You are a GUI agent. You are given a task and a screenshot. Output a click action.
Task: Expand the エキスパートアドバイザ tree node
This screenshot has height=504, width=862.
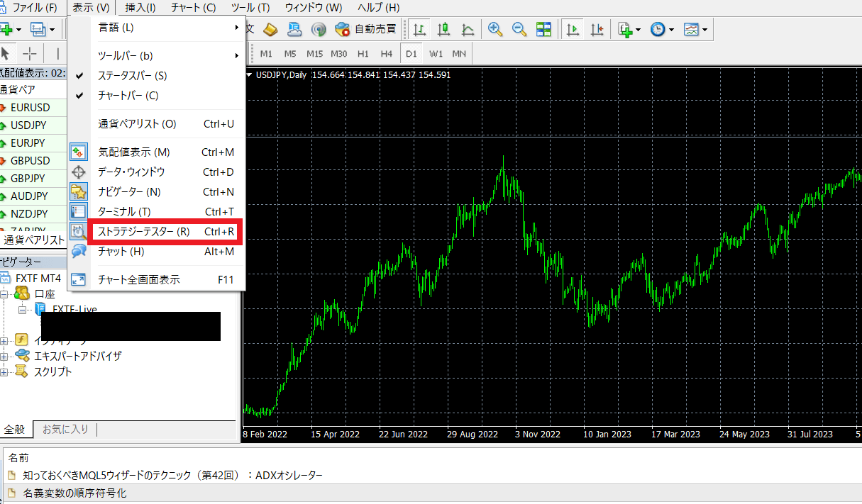(x=4, y=356)
